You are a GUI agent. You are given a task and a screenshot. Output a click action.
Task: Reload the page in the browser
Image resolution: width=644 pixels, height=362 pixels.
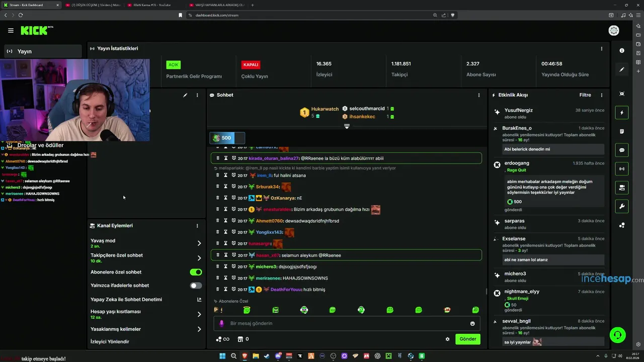[21, 15]
